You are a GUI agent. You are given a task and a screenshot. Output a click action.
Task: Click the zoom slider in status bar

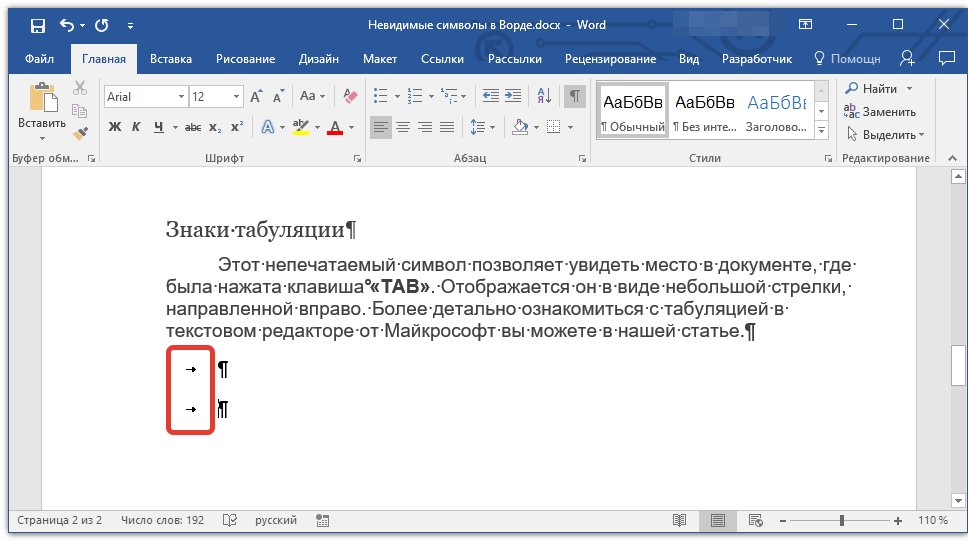click(x=841, y=521)
